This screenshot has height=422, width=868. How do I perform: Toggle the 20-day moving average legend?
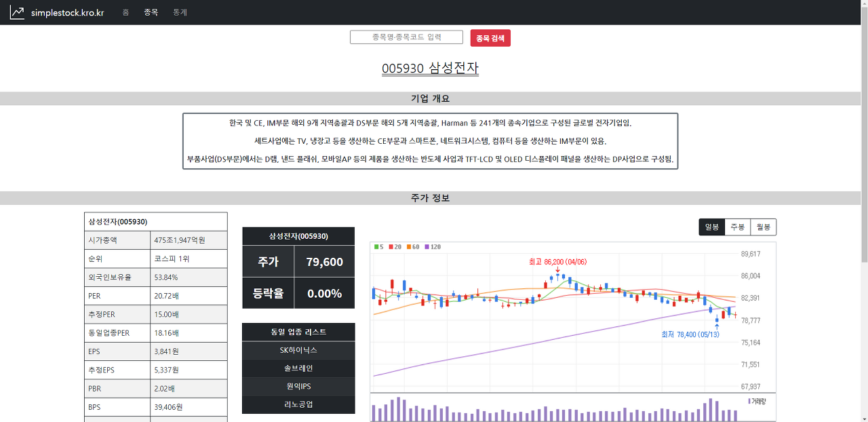point(394,247)
